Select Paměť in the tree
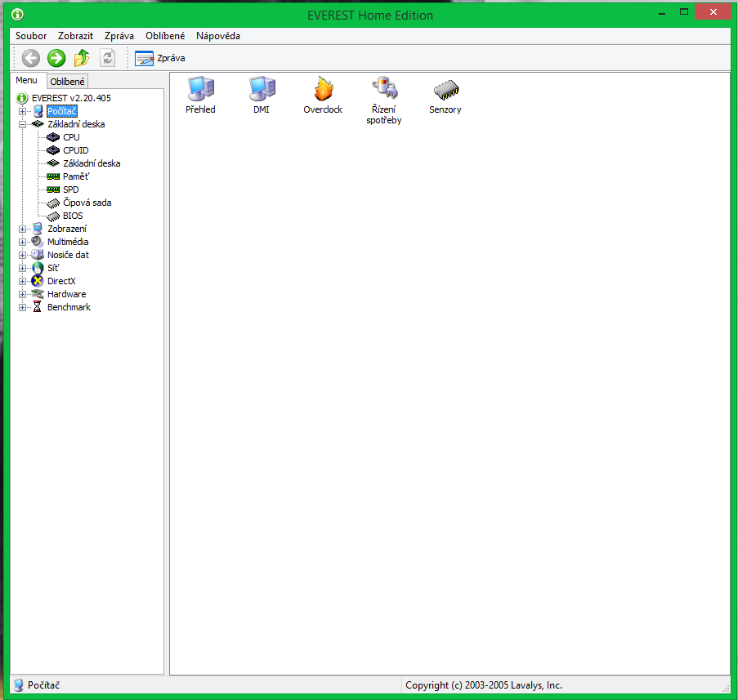The height and width of the screenshot is (700, 738). click(76, 176)
